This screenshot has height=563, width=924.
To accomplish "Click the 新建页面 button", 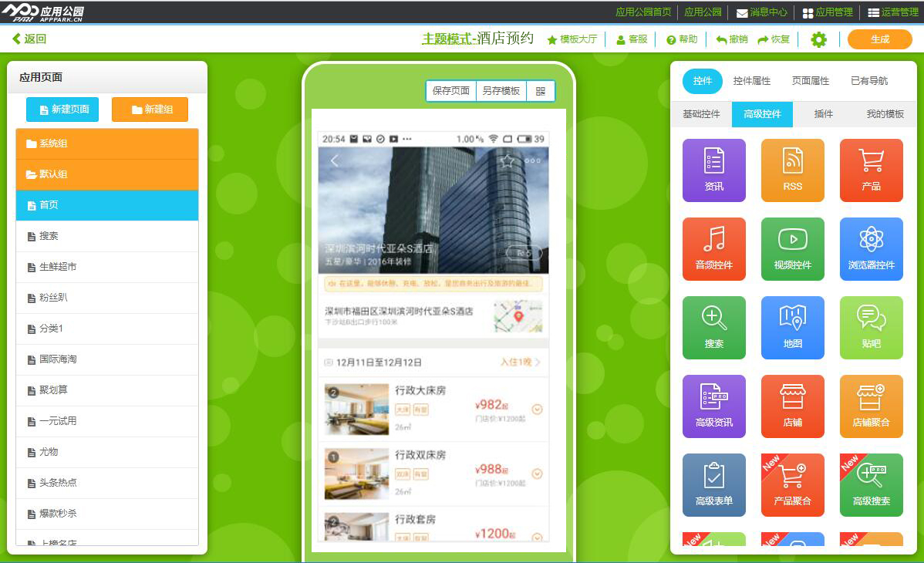I will coord(62,110).
